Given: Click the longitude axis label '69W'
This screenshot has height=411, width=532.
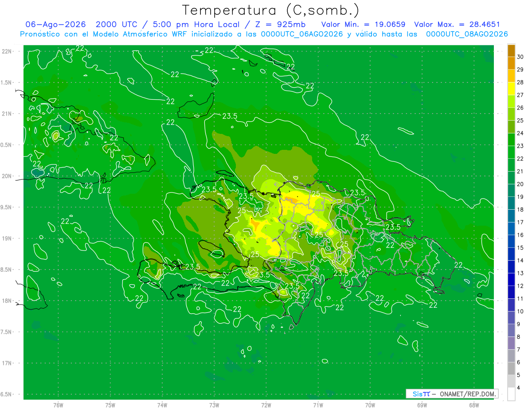Looking at the screenshot, I should tap(422, 405).
